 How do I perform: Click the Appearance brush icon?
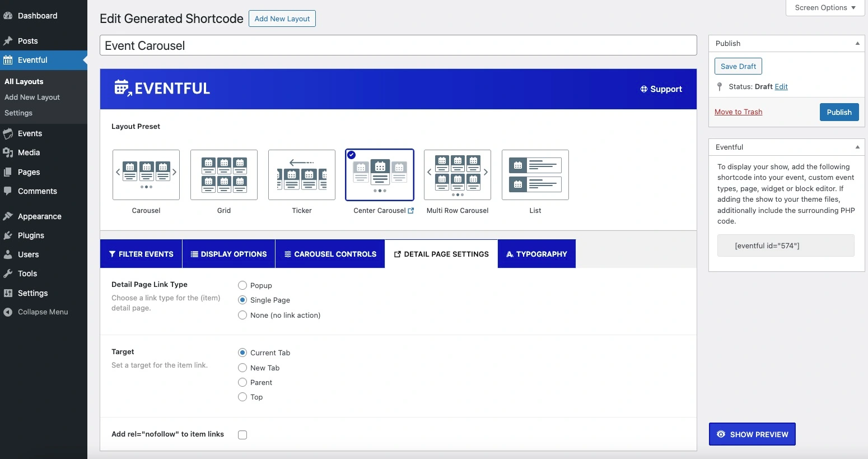click(8, 216)
